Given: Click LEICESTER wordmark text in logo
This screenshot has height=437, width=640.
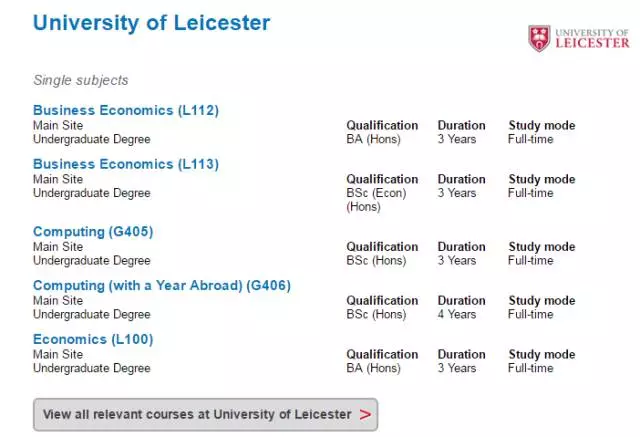Looking at the screenshot, I should pyautogui.click(x=592, y=43).
